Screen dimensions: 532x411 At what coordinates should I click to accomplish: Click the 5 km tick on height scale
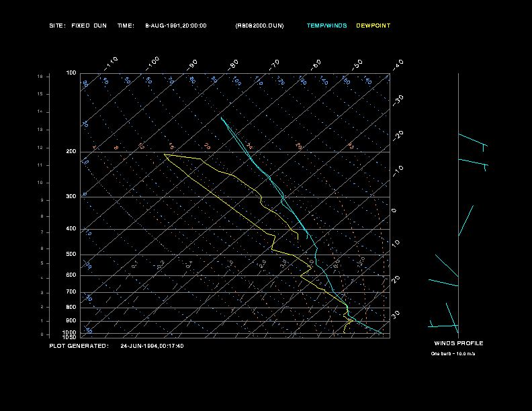point(42,263)
